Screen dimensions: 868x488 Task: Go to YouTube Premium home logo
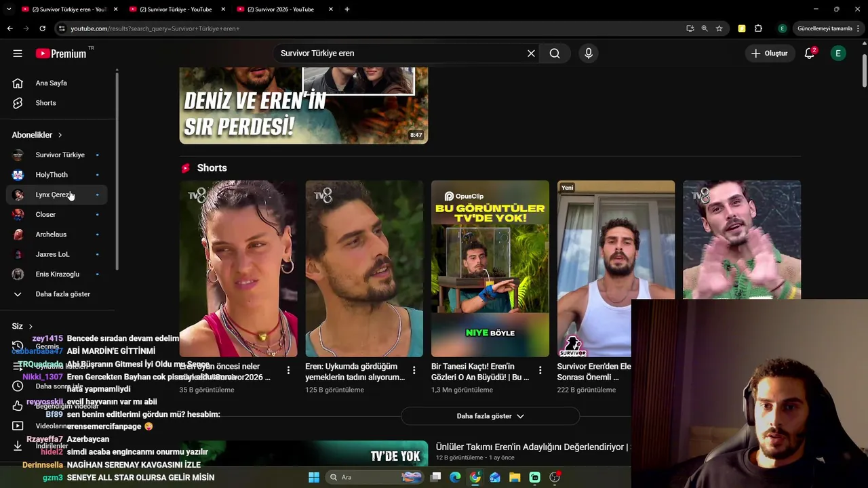tap(61, 54)
